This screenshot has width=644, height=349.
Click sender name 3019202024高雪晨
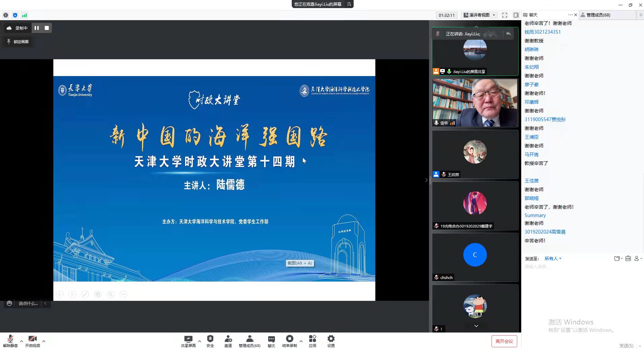point(545,232)
